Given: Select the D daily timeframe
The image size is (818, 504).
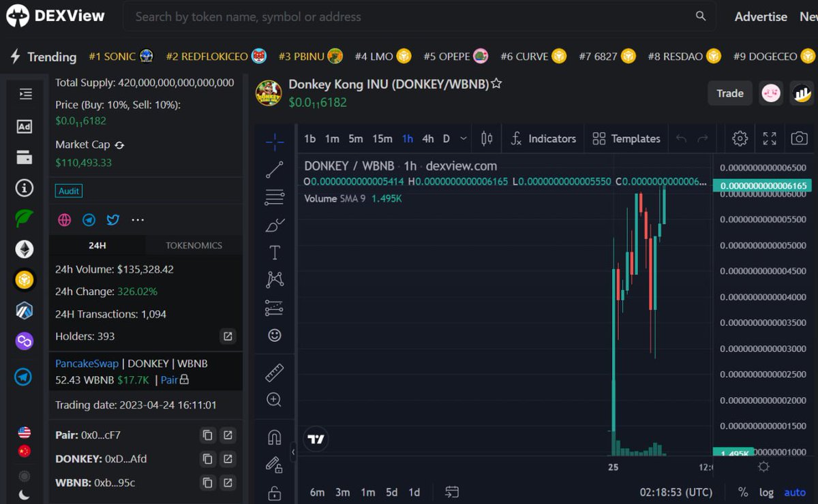Looking at the screenshot, I should (446, 138).
